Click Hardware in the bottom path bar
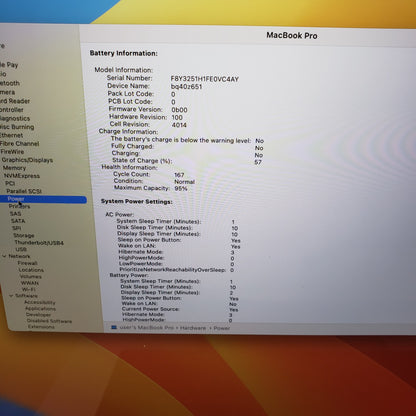This screenshot has width=416, height=416. (193, 328)
